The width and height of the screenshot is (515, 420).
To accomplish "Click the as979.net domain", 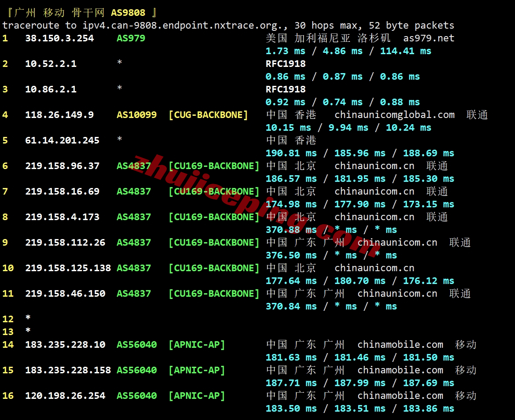I will pyautogui.click(x=429, y=38).
